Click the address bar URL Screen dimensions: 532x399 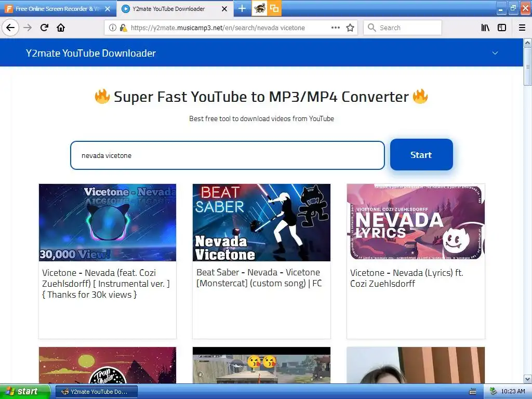218,28
